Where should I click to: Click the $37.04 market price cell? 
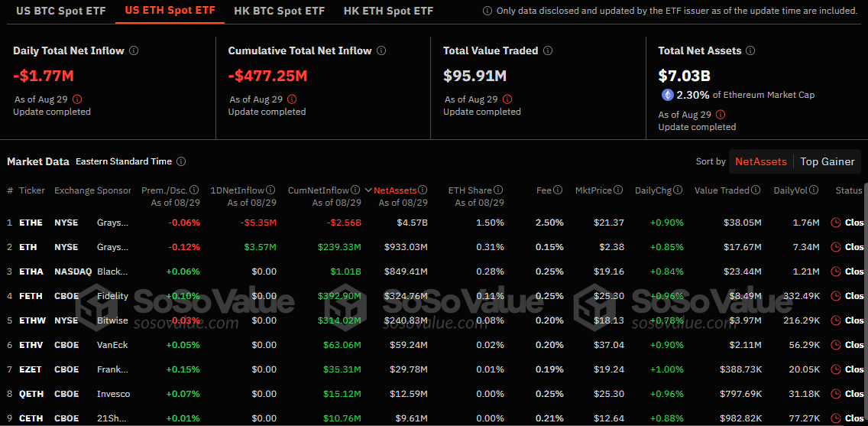tap(610, 345)
